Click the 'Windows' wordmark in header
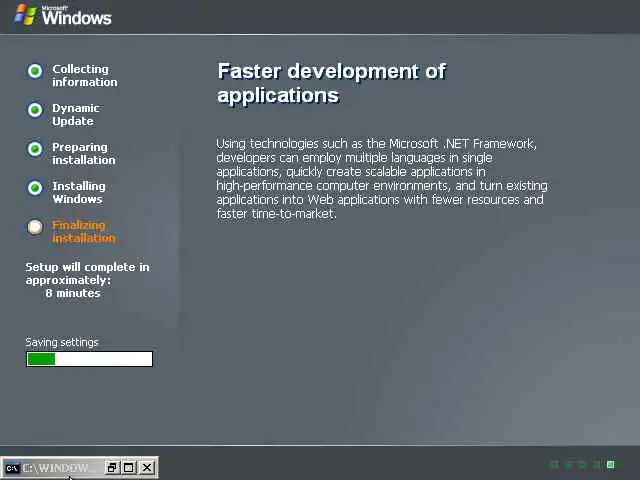The image size is (640, 480). pyautogui.click(x=76, y=17)
